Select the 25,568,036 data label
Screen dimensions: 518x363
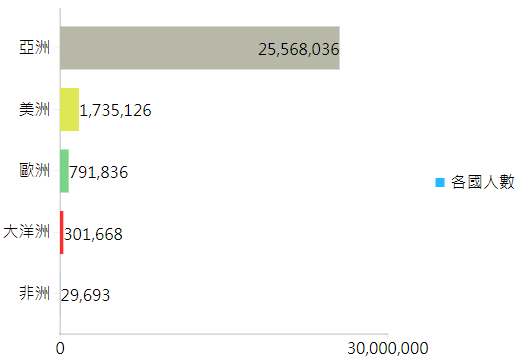point(299,49)
